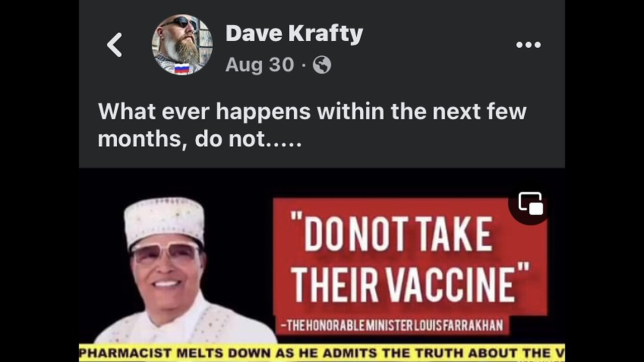Open Dave Krafty's bearded profile picture
The image size is (644, 362).
(182, 45)
